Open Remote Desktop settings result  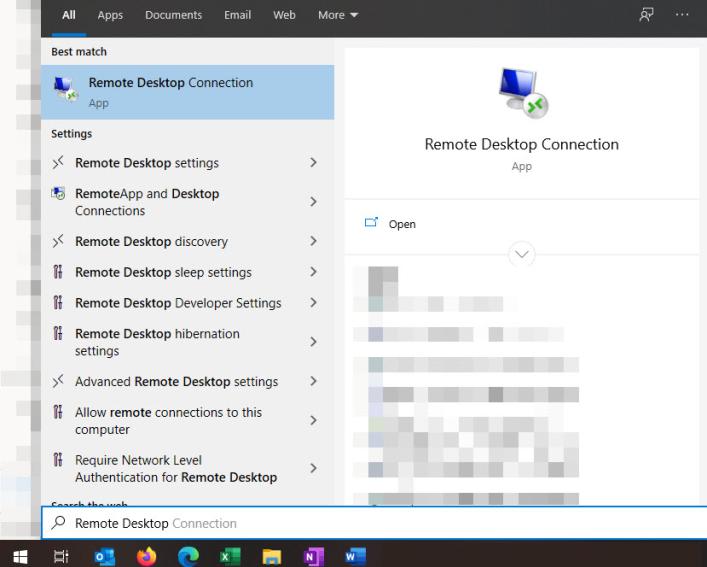[187, 163]
